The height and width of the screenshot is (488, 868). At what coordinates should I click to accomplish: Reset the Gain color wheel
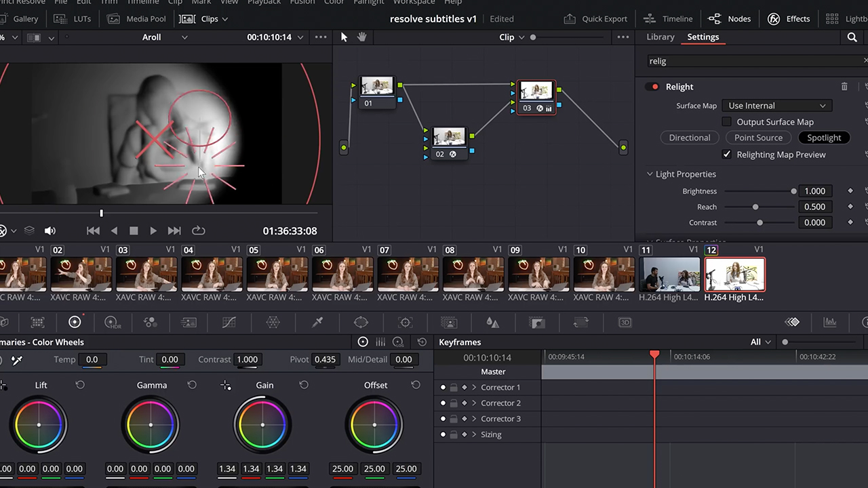pyautogui.click(x=304, y=385)
